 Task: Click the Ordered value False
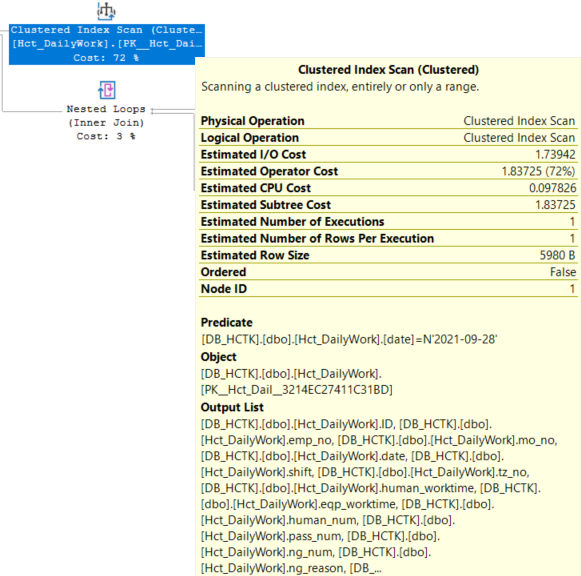point(563,272)
